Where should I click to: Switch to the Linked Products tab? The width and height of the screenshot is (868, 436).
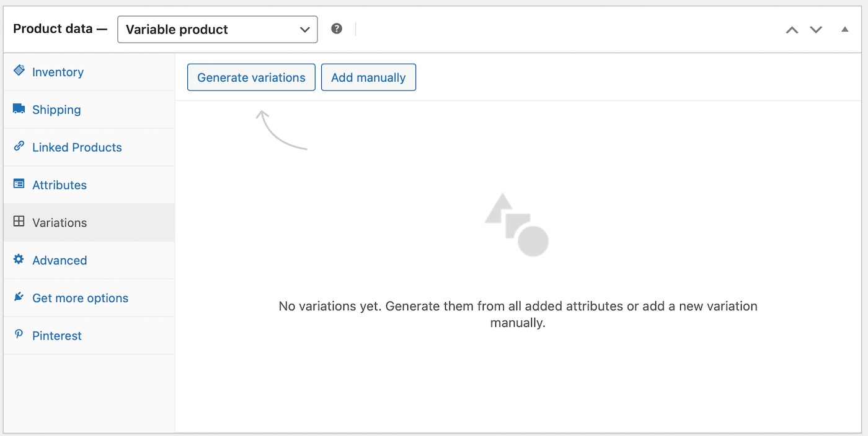click(76, 147)
